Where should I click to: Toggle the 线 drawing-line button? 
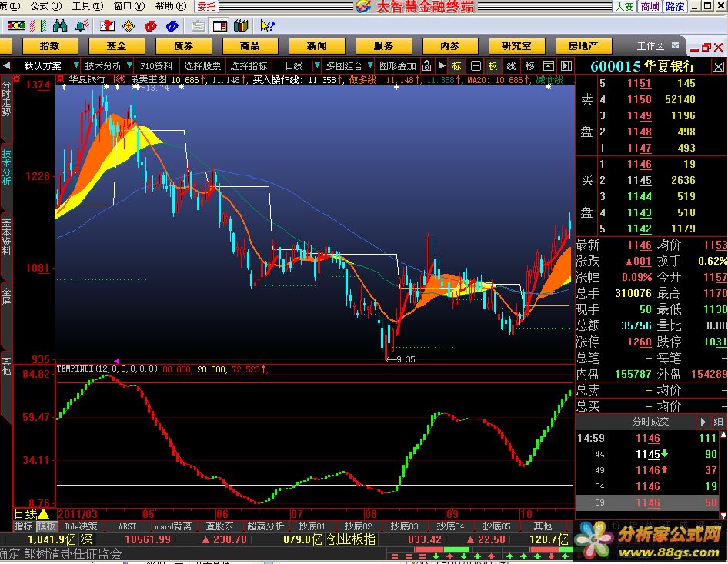(x=511, y=66)
